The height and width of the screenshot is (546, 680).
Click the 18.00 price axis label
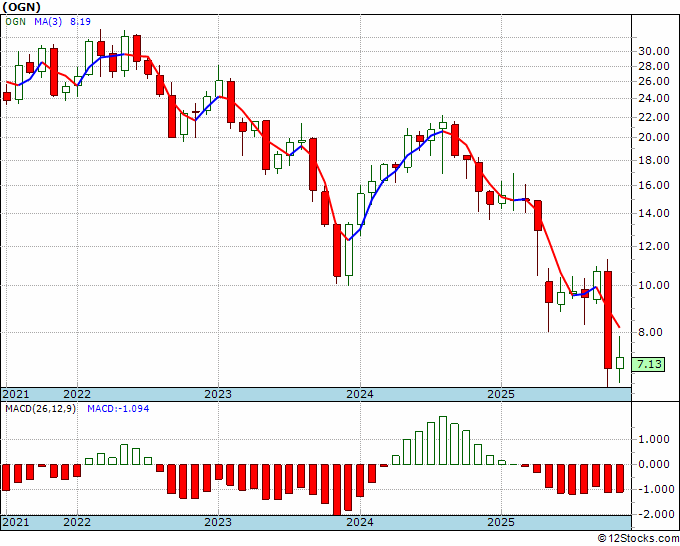point(654,160)
